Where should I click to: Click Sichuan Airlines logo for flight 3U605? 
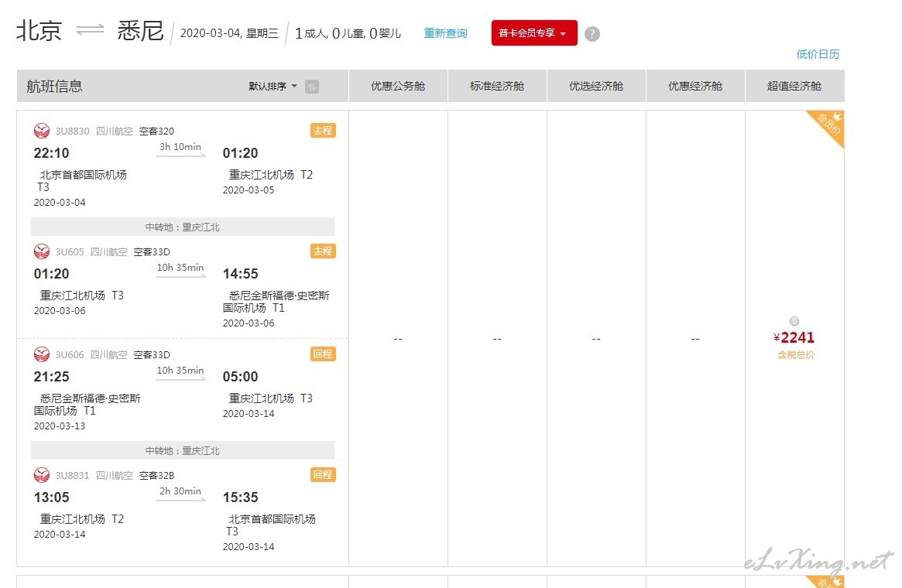(41, 251)
